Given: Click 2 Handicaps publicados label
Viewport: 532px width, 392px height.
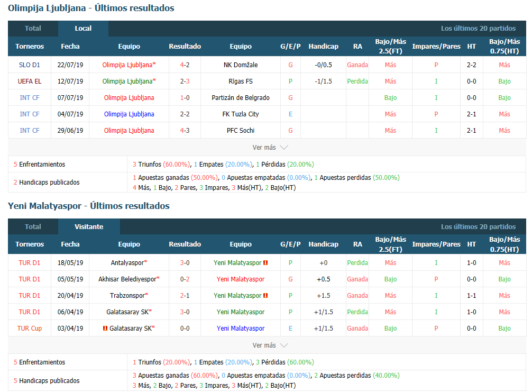Looking at the screenshot, I should [47, 183].
